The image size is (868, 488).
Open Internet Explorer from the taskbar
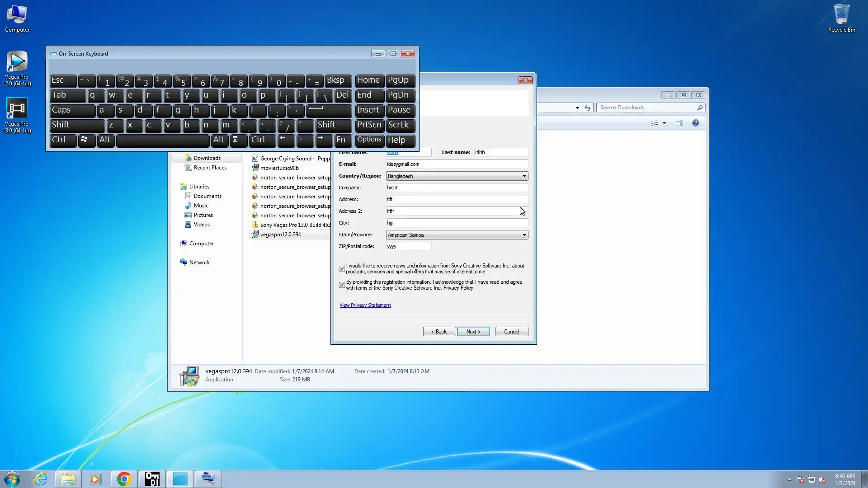[41, 479]
